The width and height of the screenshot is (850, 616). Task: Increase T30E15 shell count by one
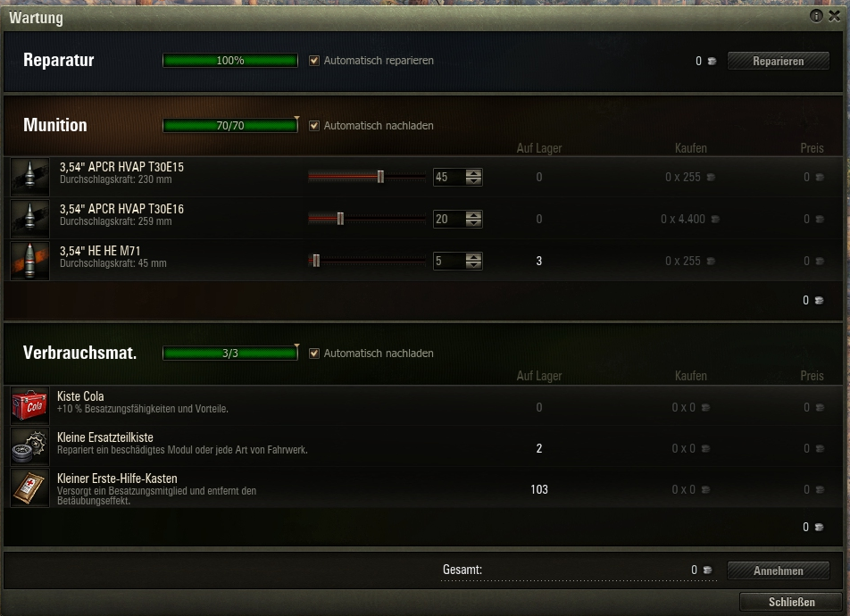[473, 173]
